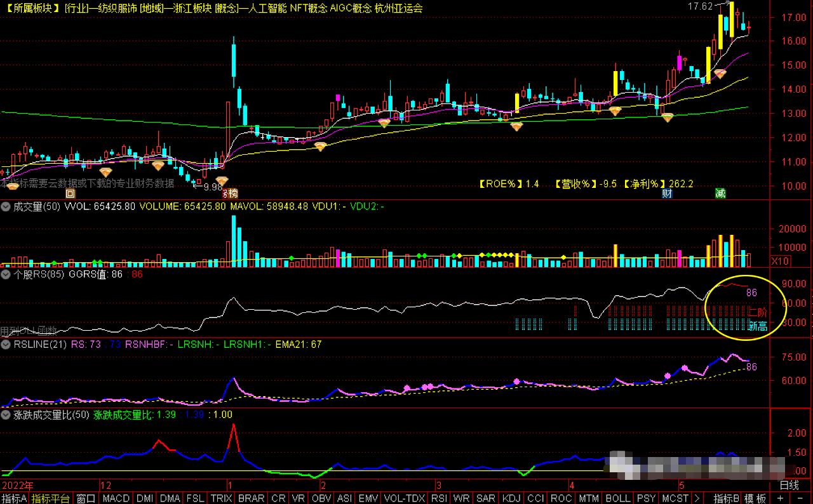Viewport: 813px width, 504px height.
Task: Collapse the 成交量 volume indicator panel
Action: point(6,206)
